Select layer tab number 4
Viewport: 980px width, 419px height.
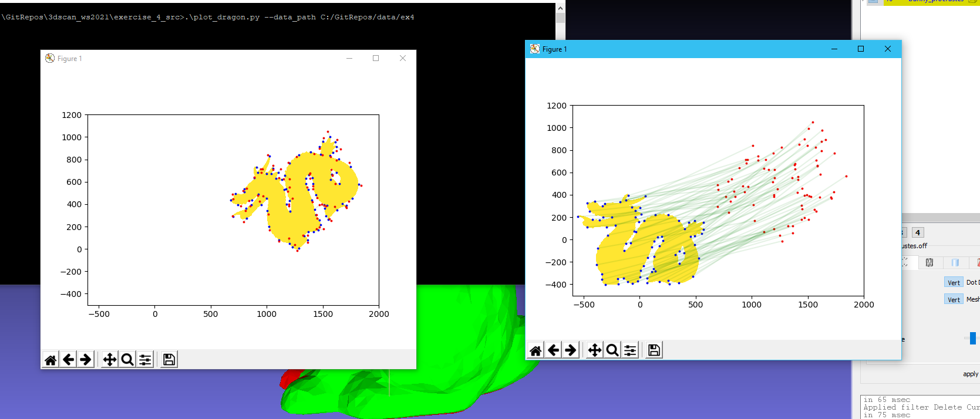pyautogui.click(x=918, y=232)
